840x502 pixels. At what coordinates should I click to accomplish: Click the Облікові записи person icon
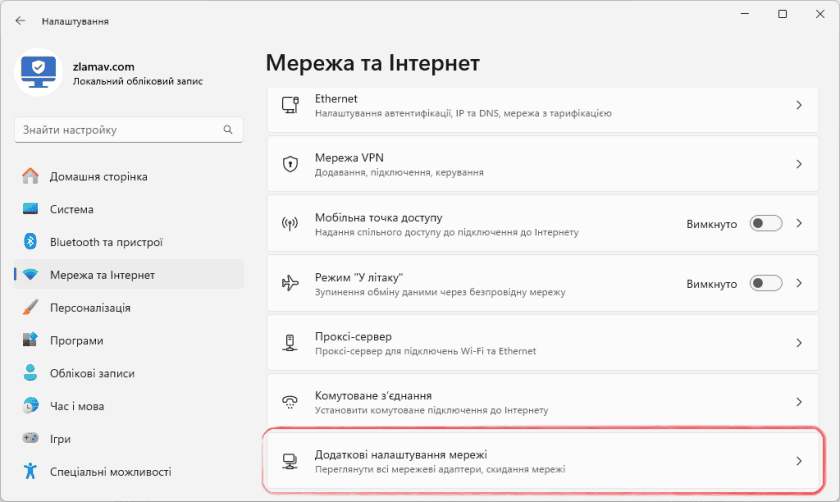[x=31, y=373]
